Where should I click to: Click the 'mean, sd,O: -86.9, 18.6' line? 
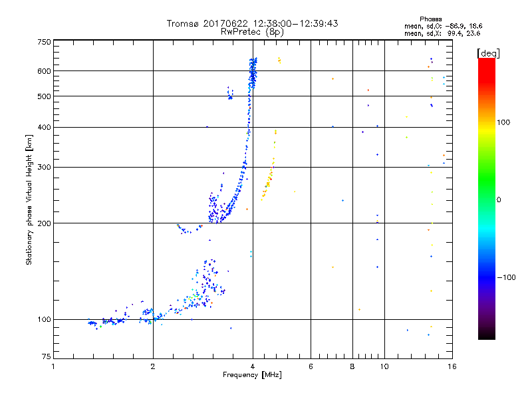[443, 26]
